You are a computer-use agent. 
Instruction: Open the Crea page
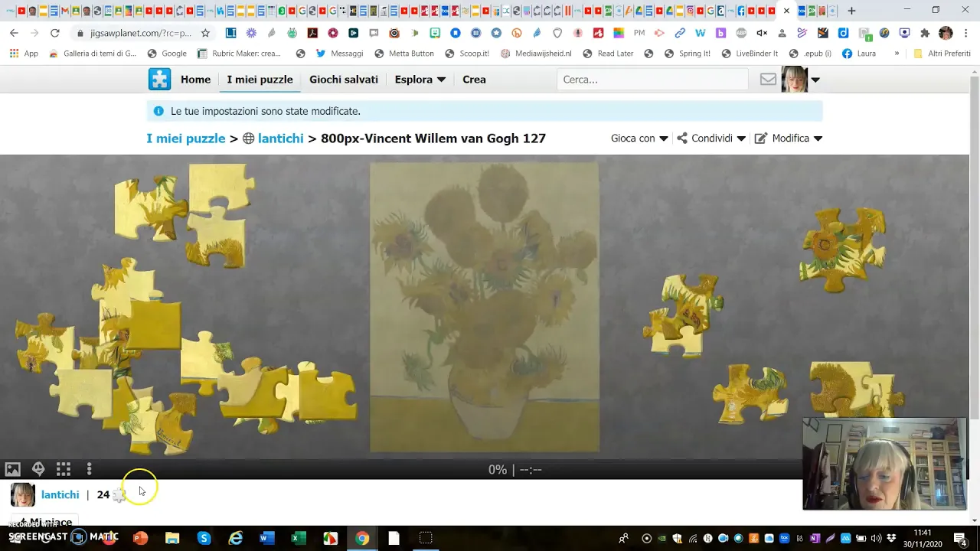pyautogui.click(x=474, y=80)
